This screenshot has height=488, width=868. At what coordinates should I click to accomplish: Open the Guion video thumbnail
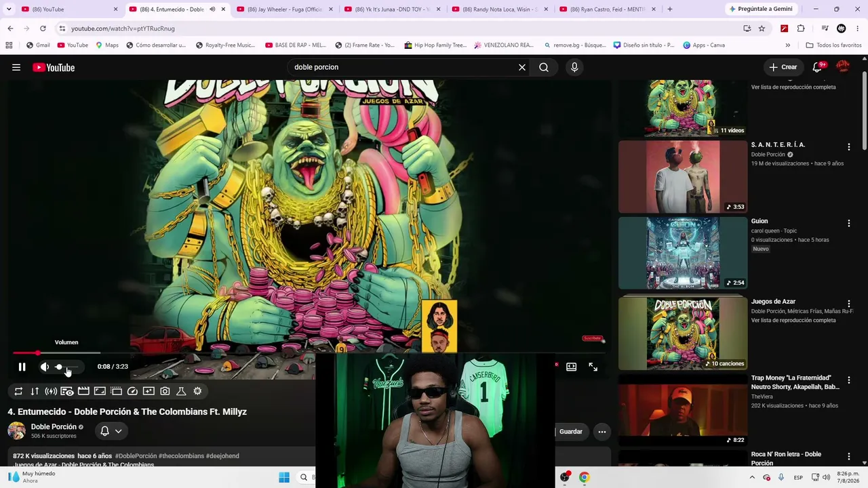point(683,253)
